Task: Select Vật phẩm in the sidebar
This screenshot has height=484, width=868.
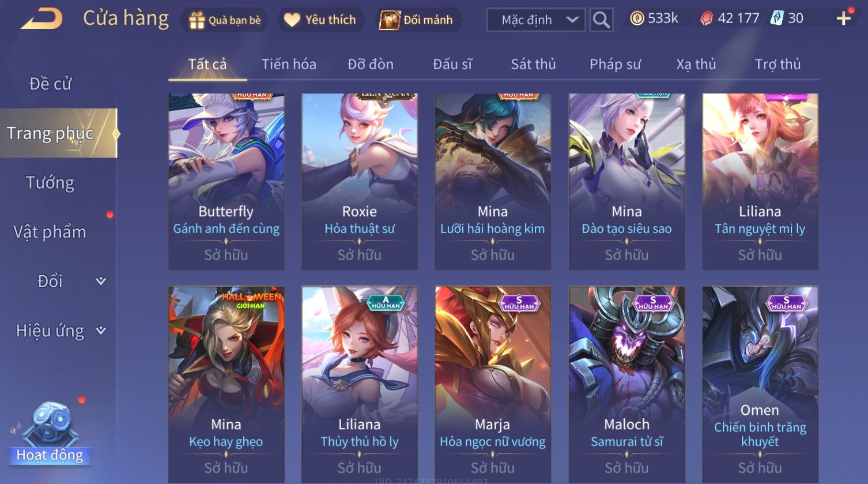Action: pos(50,232)
